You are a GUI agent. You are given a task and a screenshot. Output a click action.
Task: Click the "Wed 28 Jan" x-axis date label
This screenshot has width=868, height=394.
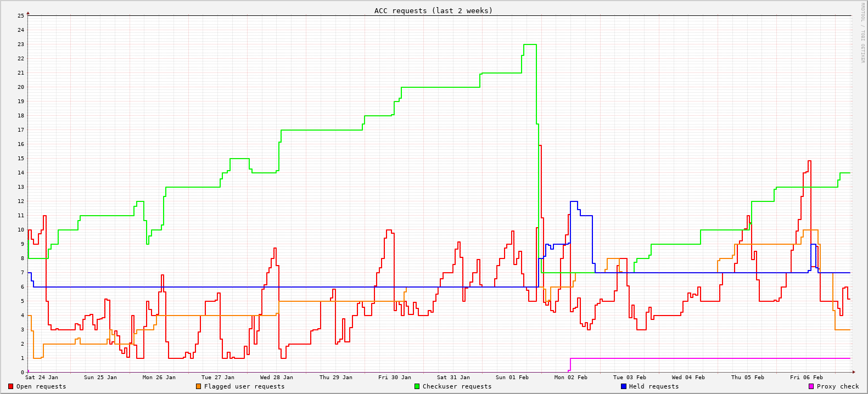pos(277,377)
